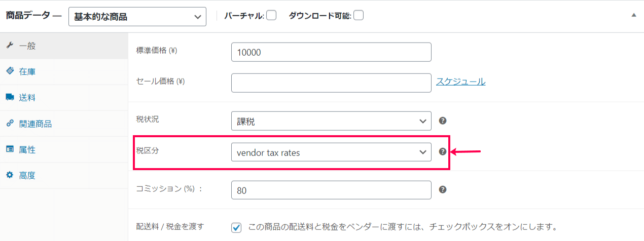Enable the バーチャル checkbox
The height and width of the screenshot is (241, 644).
click(271, 16)
